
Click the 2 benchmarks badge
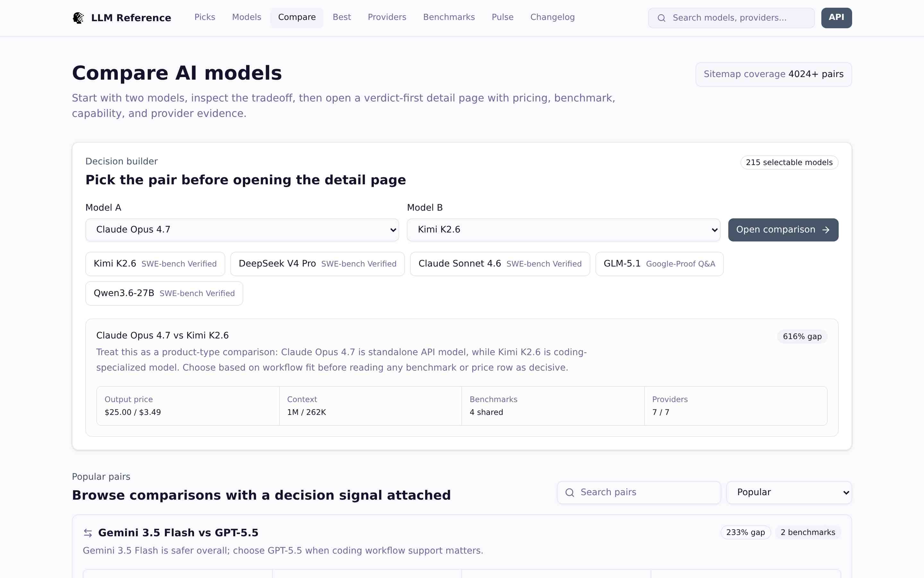(808, 532)
